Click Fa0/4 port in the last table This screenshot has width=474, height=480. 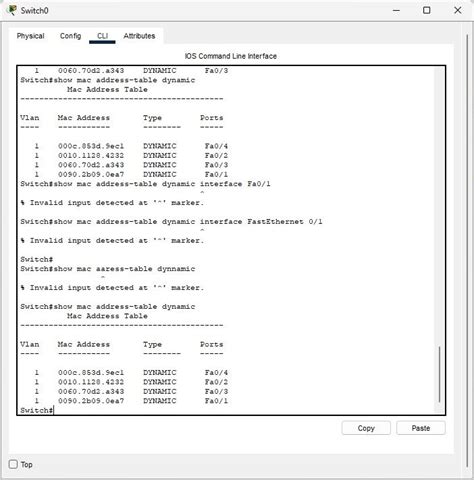point(216,372)
